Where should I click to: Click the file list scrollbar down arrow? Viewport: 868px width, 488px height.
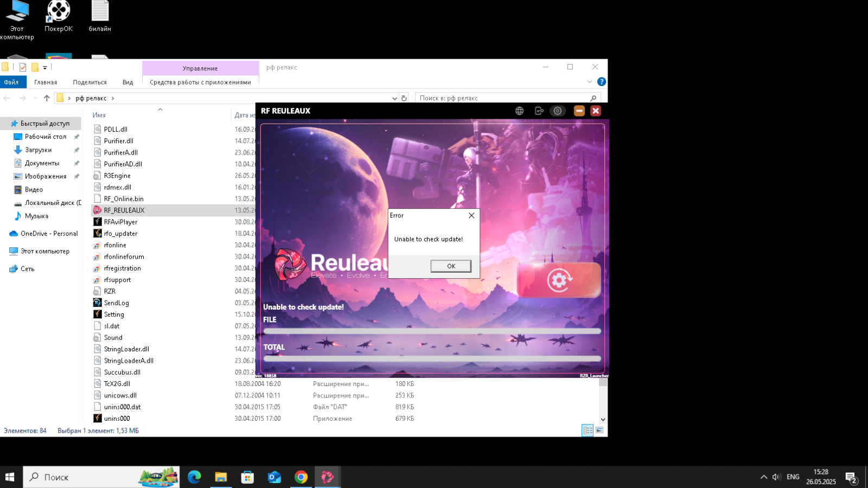[x=603, y=420]
